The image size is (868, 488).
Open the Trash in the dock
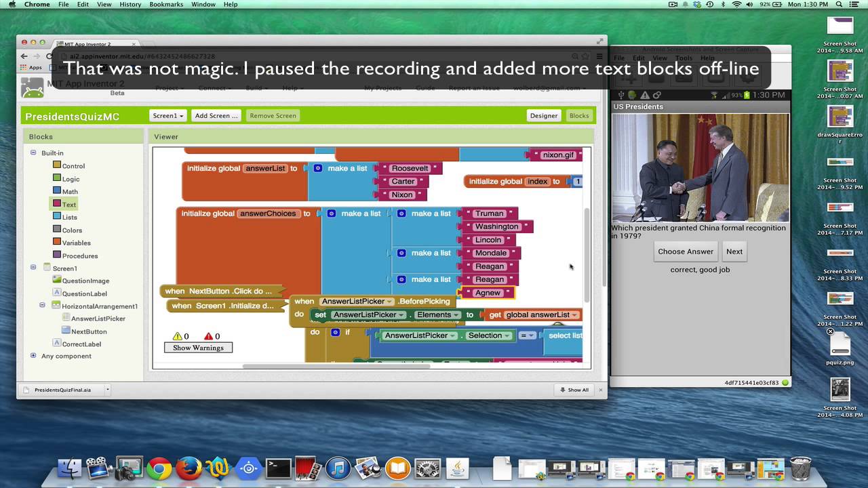[x=801, y=468]
